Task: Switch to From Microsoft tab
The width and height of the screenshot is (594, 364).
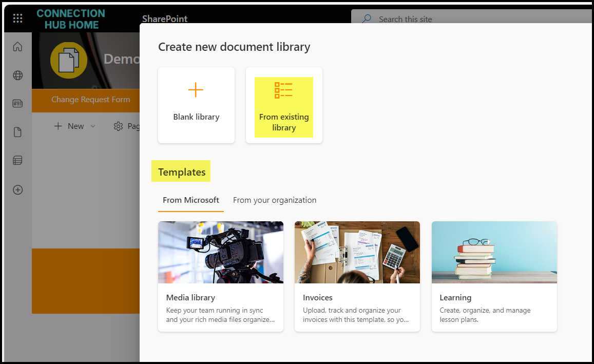Action: click(x=190, y=200)
